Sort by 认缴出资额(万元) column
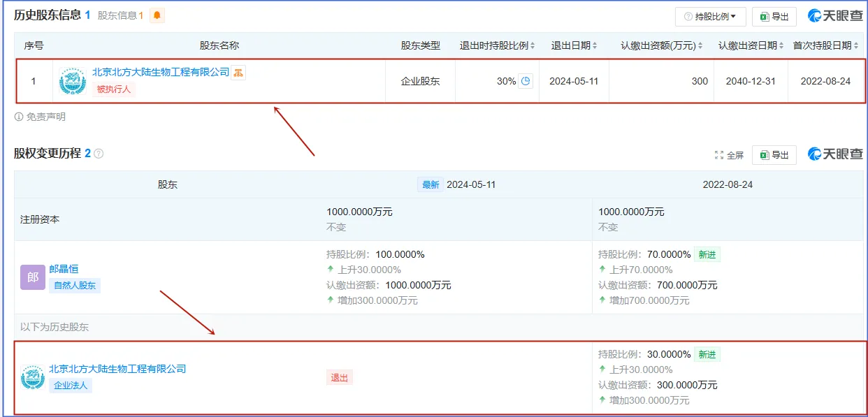The image size is (868, 417). (x=662, y=45)
